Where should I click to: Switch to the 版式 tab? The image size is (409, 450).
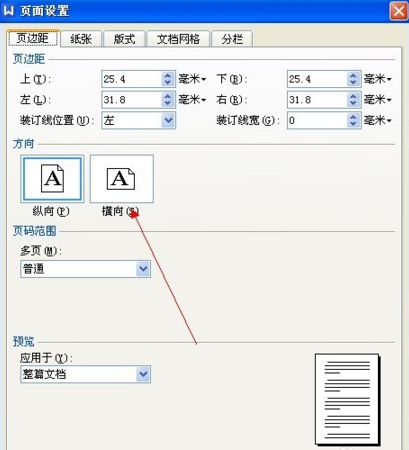tap(124, 39)
